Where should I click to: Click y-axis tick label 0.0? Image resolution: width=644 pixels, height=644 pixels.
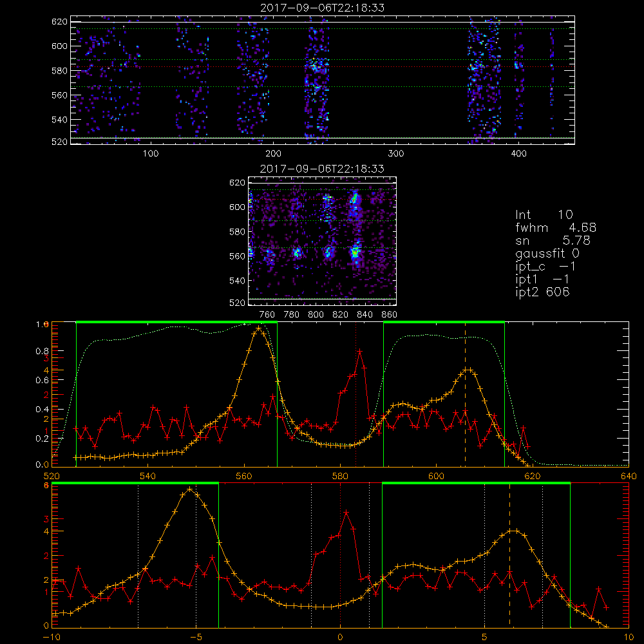click(x=43, y=465)
